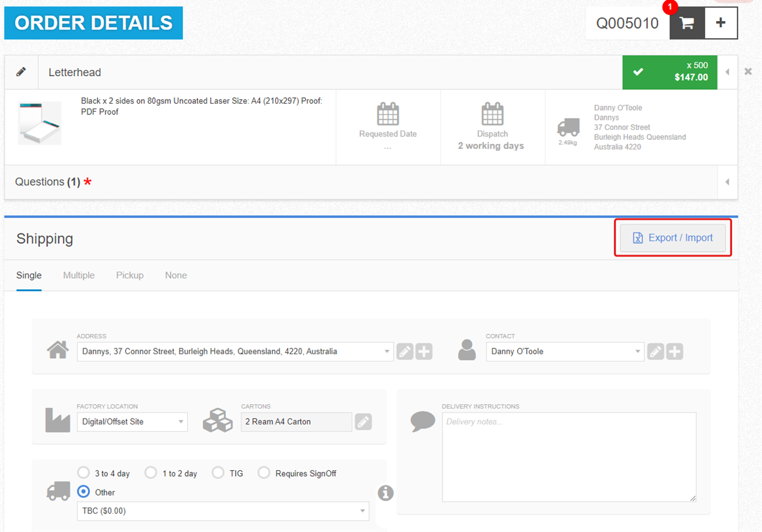
Task: Click the house address icon
Action: [58, 350]
